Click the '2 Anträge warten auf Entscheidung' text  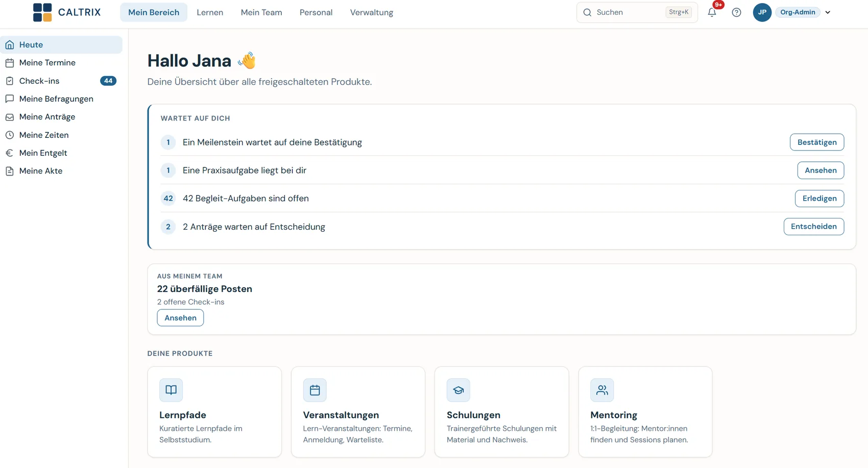[x=254, y=227]
